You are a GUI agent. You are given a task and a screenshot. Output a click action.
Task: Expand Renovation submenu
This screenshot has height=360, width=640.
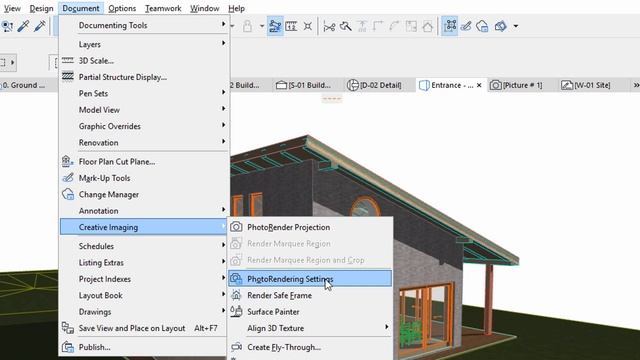[x=144, y=142]
